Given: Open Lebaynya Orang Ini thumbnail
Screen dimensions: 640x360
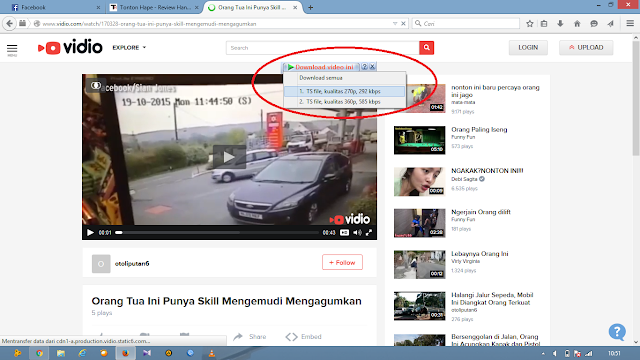Looking at the screenshot, I should click(x=419, y=264).
